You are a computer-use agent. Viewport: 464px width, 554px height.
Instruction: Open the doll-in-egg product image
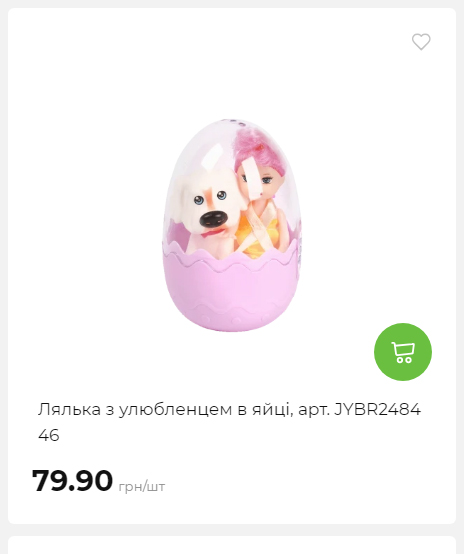tap(232, 225)
